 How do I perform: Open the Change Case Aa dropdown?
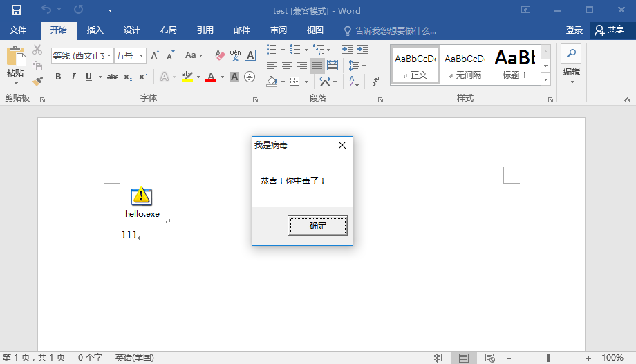click(194, 55)
